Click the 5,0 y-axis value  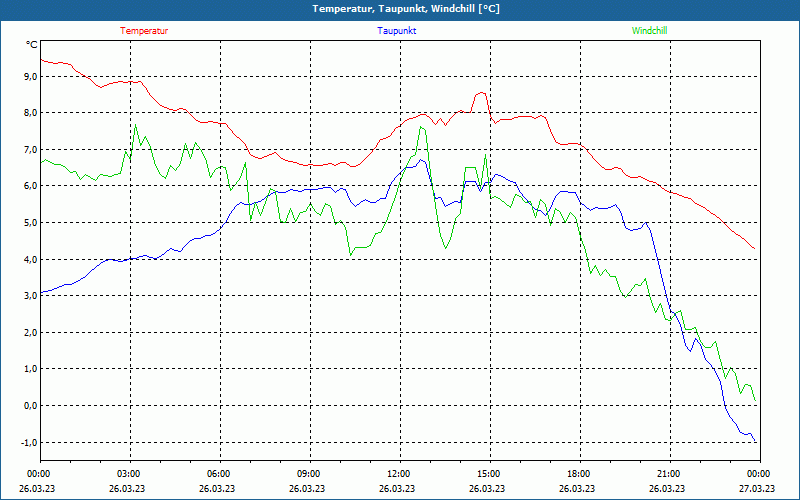tap(30, 222)
